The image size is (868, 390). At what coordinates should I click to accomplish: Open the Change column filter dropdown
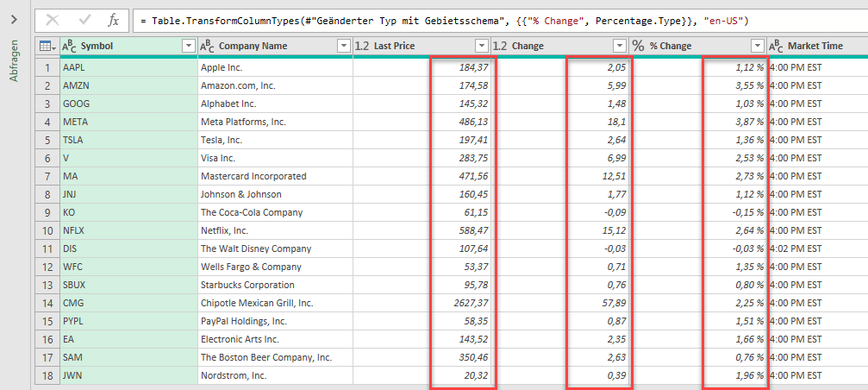[x=619, y=46]
